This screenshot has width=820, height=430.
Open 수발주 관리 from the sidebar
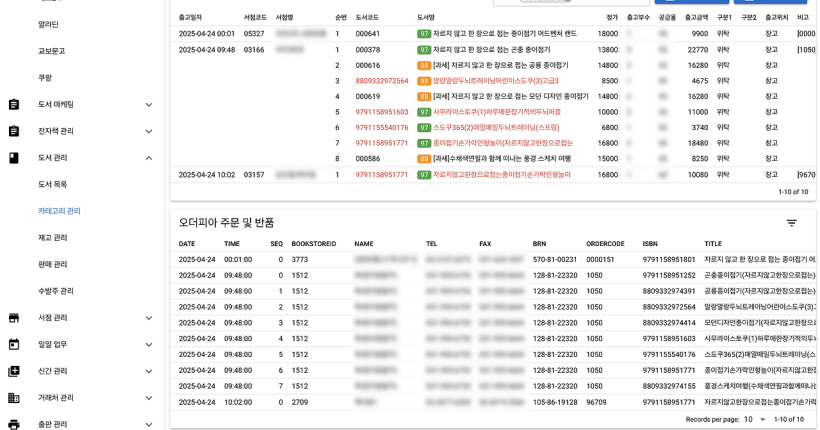coord(55,291)
